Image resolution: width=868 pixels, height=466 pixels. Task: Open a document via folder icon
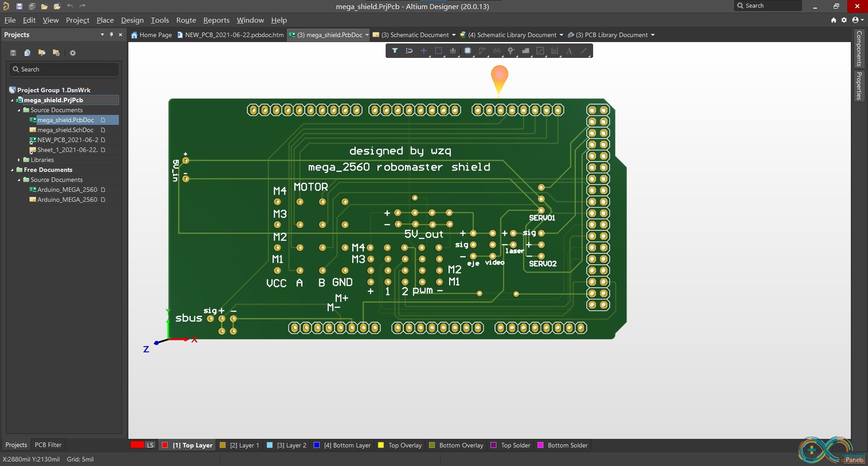click(x=44, y=6)
